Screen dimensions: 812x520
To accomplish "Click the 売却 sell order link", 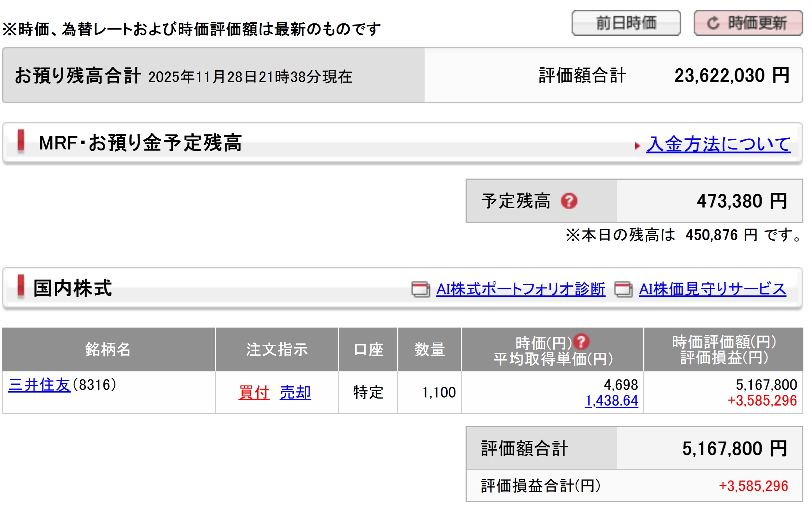I will 295,393.
